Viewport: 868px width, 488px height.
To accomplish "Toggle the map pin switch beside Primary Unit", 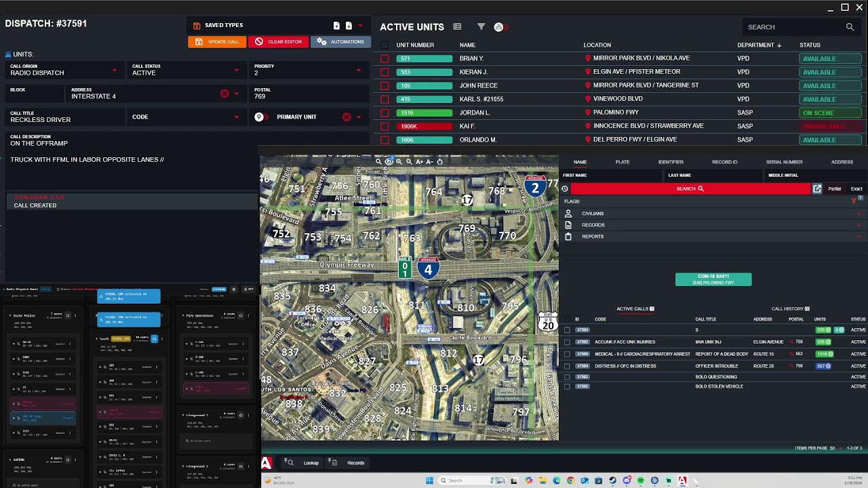I will pos(260,117).
